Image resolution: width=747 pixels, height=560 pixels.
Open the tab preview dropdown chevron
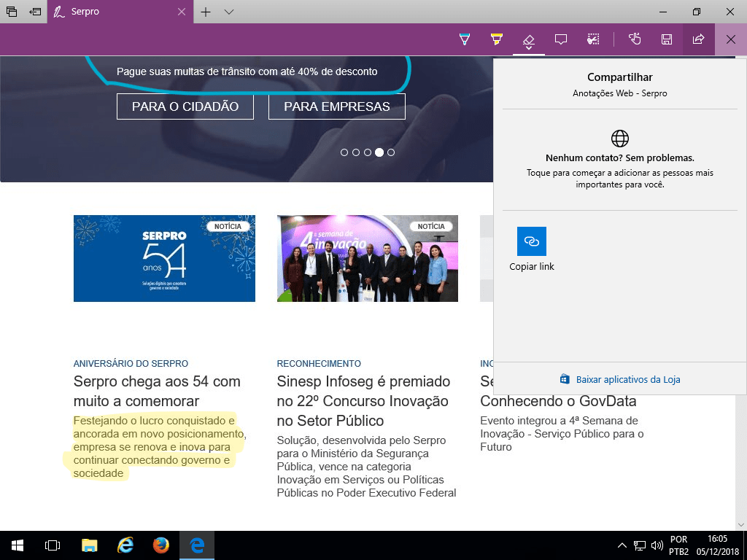[x=229, y=12]
